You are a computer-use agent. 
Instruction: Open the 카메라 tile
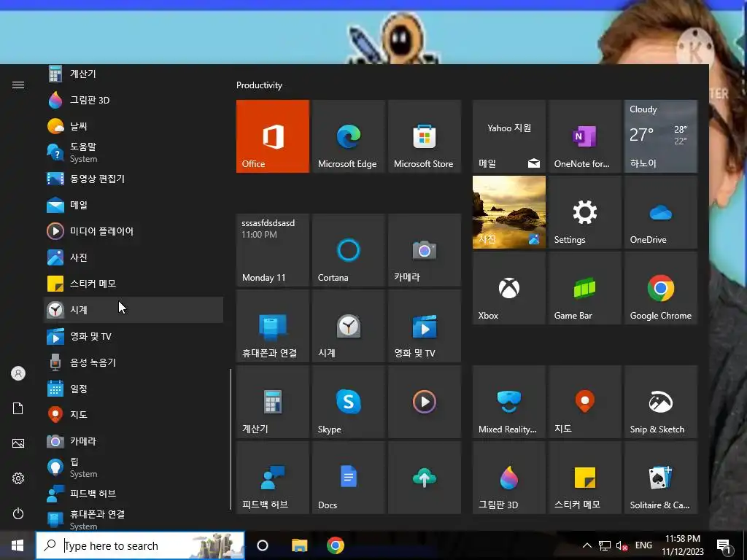tap(425, 250)
